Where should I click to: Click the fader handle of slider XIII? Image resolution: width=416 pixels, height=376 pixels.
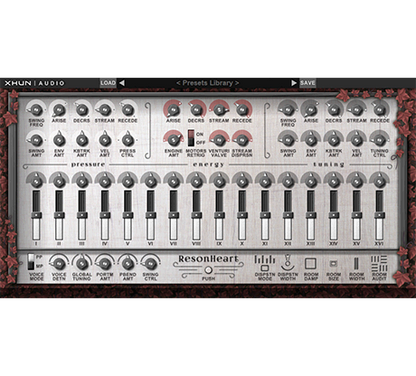pos(311,215)
